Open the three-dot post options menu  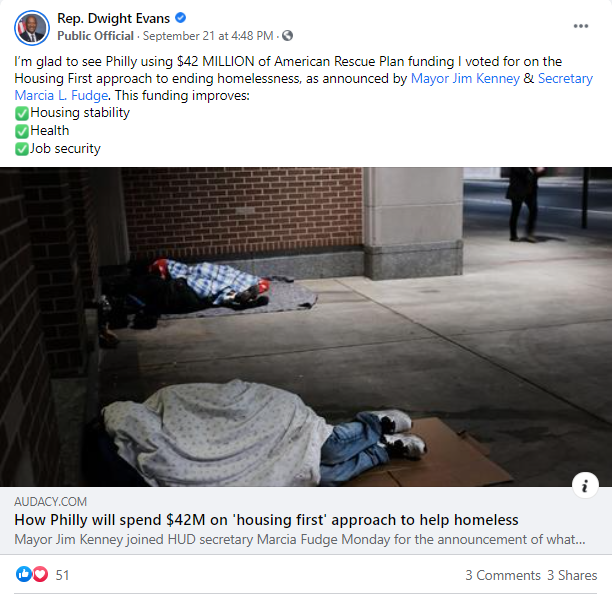(x=580, y=26)
